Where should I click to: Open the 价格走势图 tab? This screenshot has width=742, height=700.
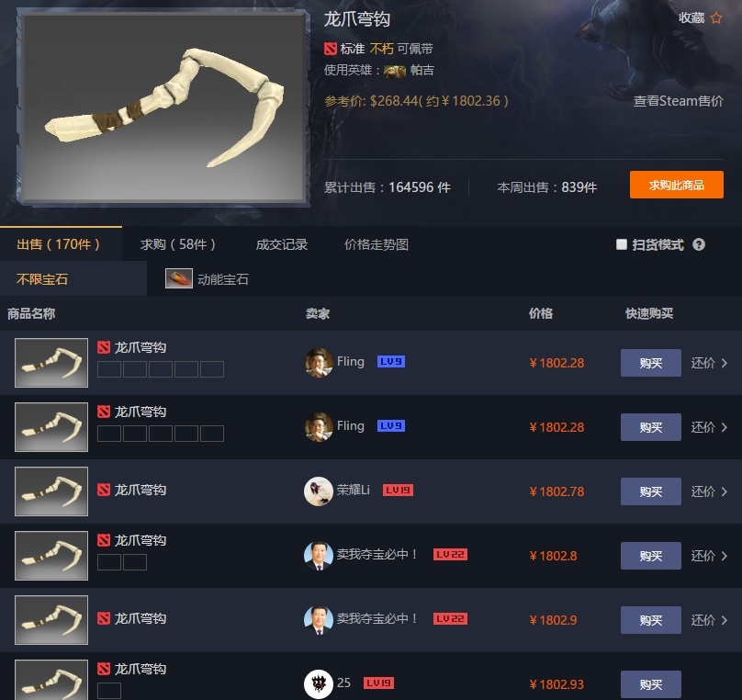(x=377, y=244)
